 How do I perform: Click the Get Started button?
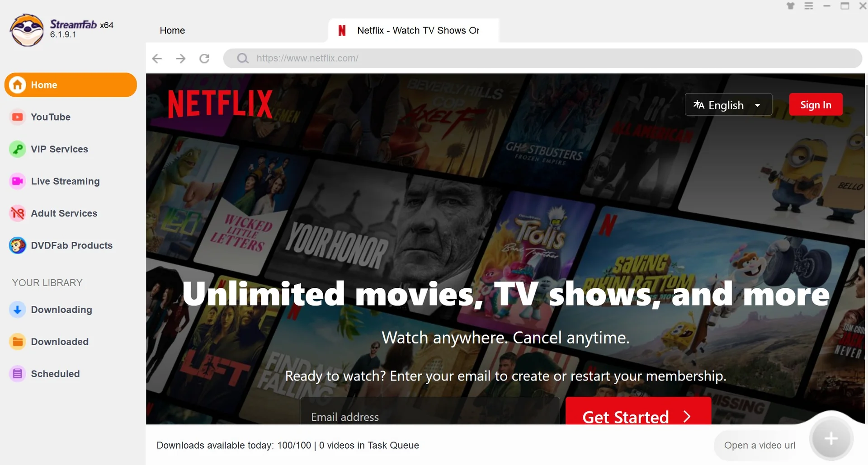(x=638, y=411)
